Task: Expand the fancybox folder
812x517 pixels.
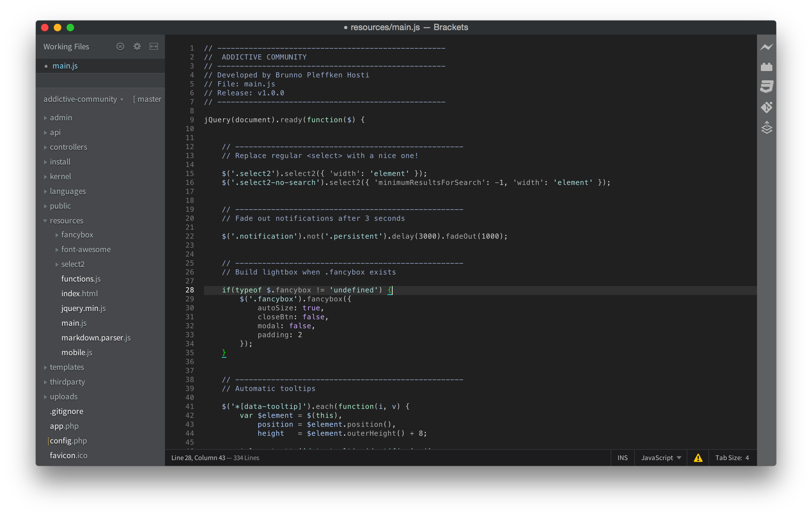Action: point(57,235)
